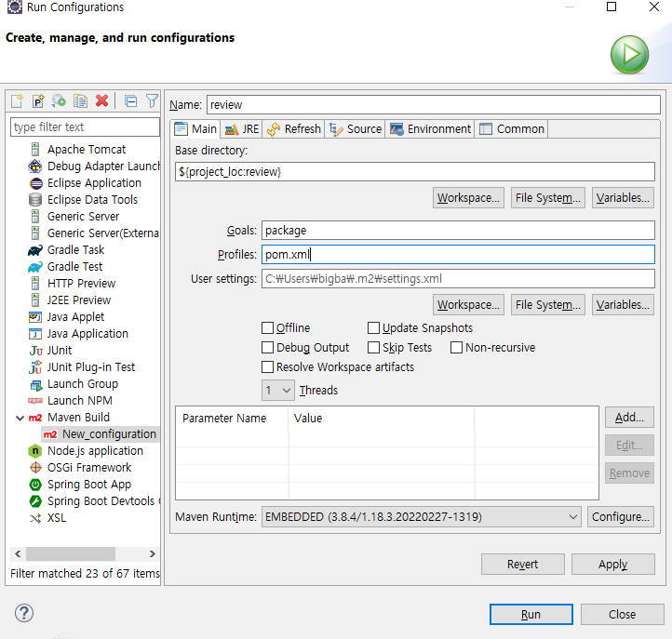
Task: Click Workspace button under Base directory
Action: pyautogui.click(x=468, y=198)
